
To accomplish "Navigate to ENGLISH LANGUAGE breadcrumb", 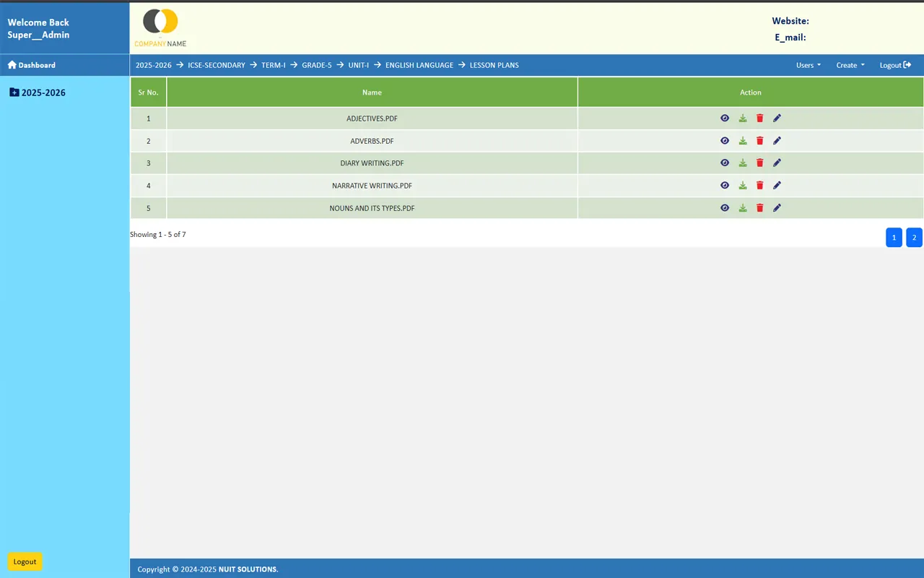I will pos(419,65).
